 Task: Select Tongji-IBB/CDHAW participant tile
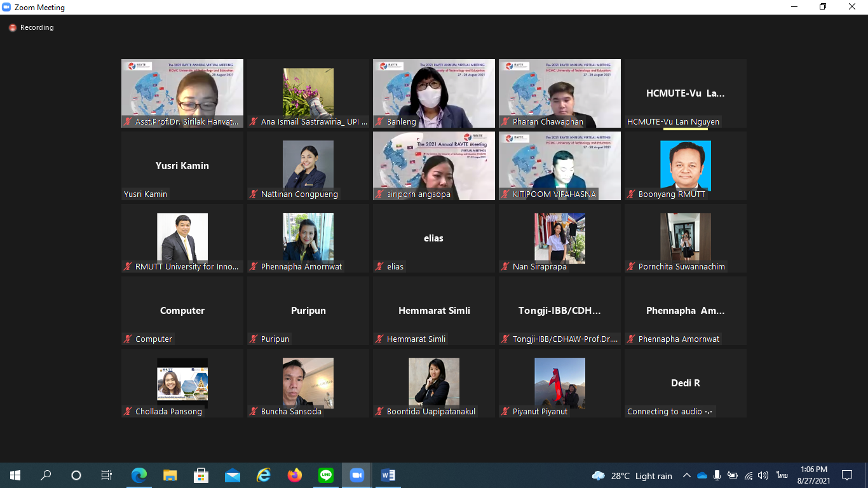[x=560, y=311]
